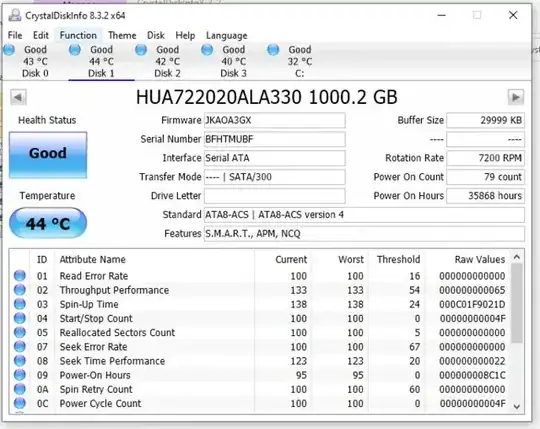Click the Attribute Name column header
540x429 pixels.
click(92, 259)
